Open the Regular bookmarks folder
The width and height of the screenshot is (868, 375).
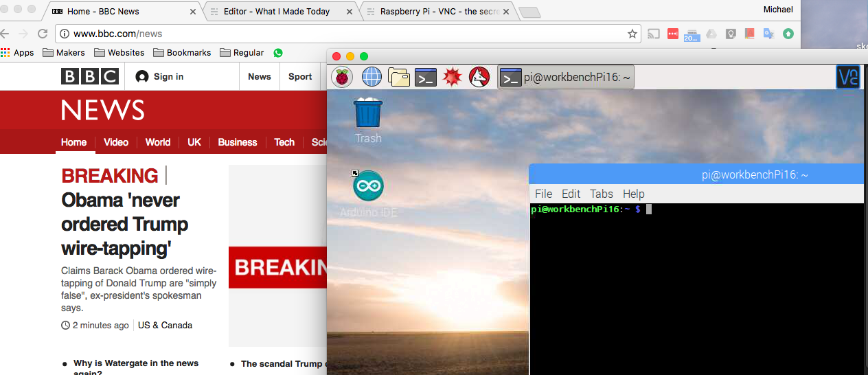pyautogui.click(x=242, y=52)
